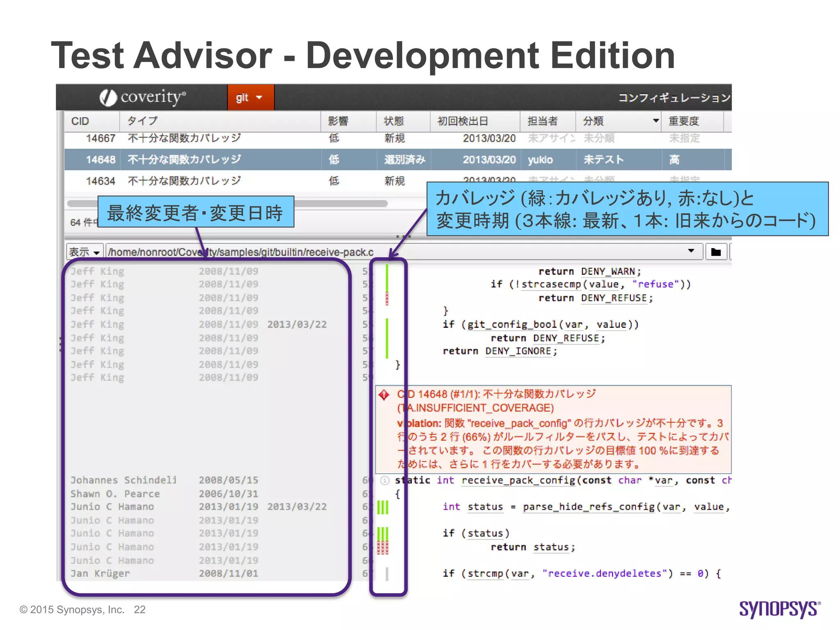Click severity cell '高' in row 14648
Screen dimensions: 840x630
click(674, 160)
